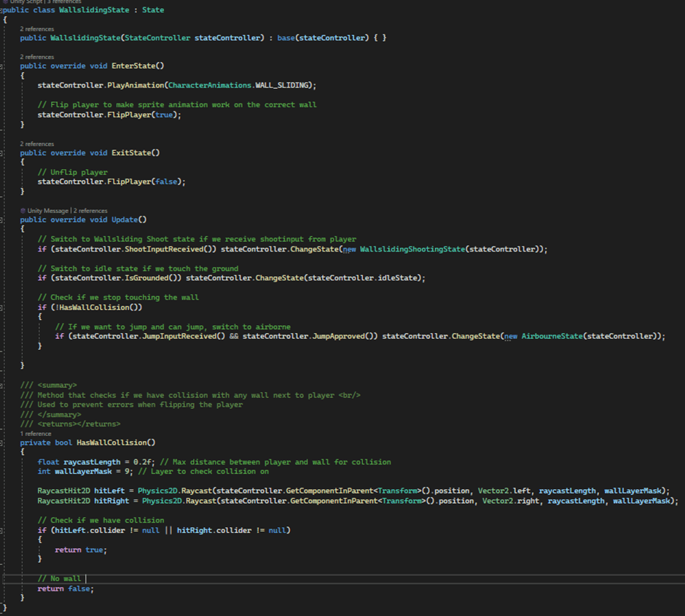The width and height of the screenshot is (685, 616).
Task: Collapse the ExitState method region
Action: click(3, 153)
